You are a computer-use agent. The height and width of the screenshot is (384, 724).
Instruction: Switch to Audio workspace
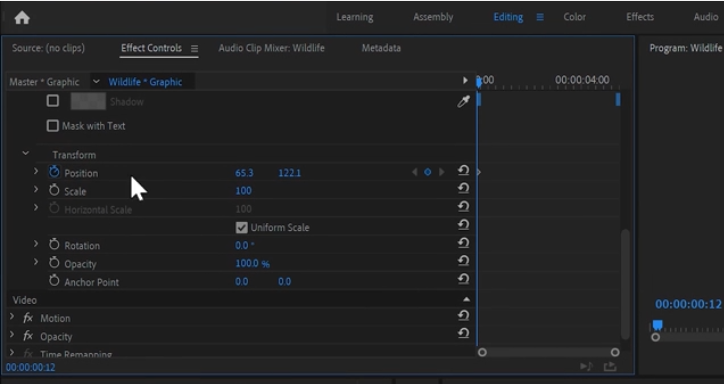tap(706, 17)
